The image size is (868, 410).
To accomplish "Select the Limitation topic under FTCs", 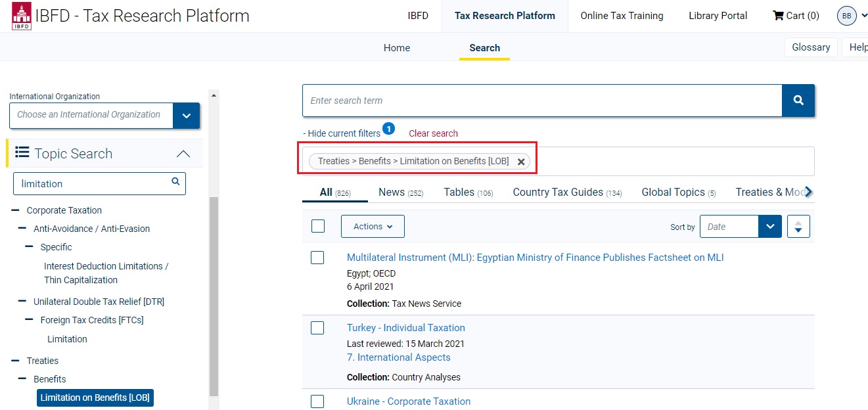I will pyautogui.click(x=67, y=339).
